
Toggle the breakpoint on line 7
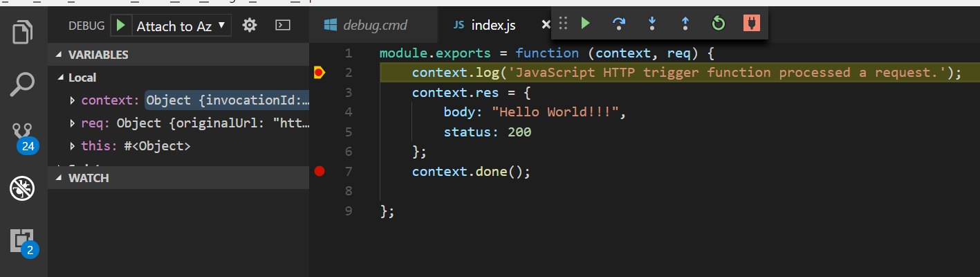click(320, 171)
